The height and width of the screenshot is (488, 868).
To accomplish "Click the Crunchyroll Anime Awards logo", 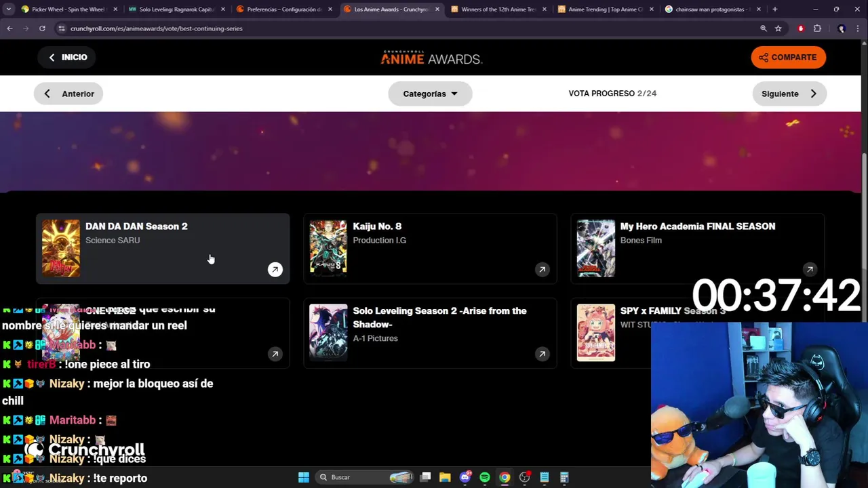I will pyautogui.click(x=431, y=58).
